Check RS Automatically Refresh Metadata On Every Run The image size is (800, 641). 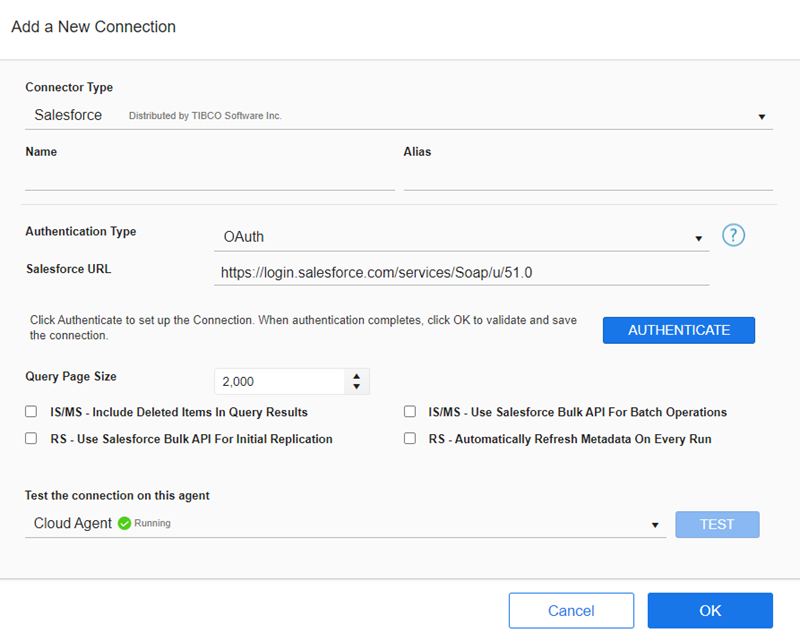click(x=410, y=438)
